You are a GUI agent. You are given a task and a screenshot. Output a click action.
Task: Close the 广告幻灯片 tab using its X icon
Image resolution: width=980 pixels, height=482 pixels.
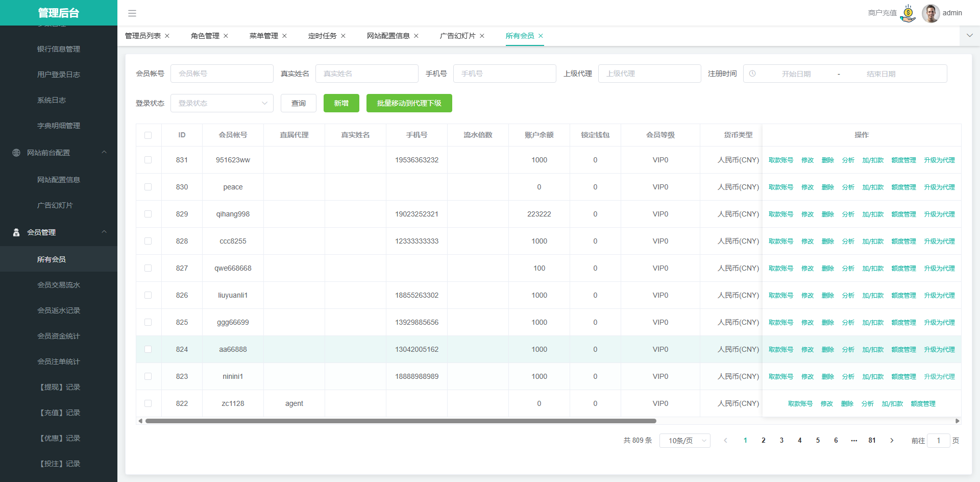(x=482, y=36)
